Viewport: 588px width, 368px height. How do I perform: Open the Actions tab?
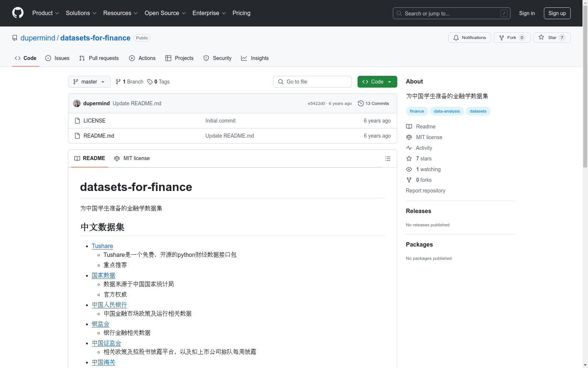[142, 58]
